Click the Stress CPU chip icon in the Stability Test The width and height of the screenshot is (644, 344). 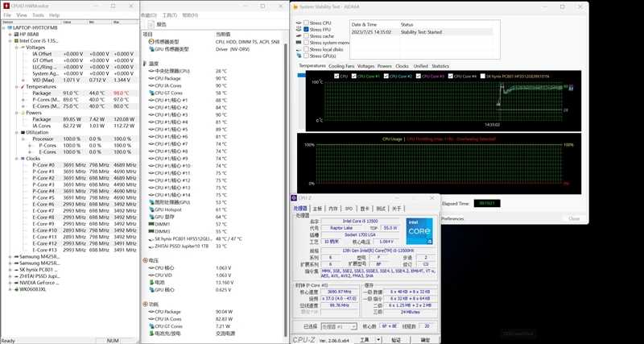(298, 23)
